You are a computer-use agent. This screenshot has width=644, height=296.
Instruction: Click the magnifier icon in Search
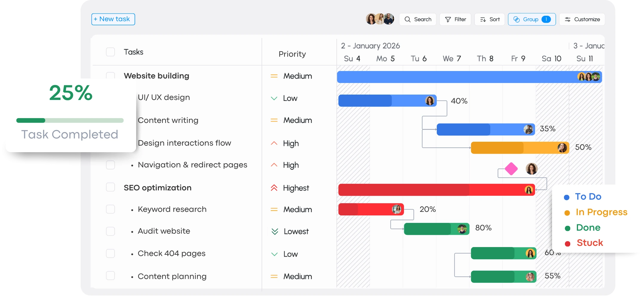point(408,19)
